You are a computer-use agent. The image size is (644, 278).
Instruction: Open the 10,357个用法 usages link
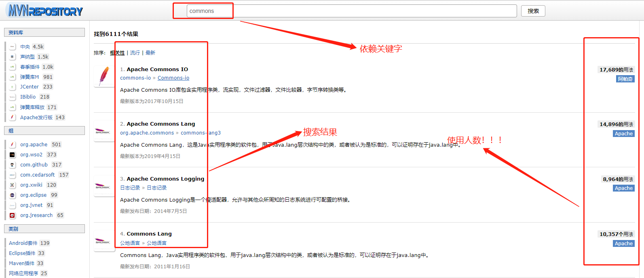(616, 234)
